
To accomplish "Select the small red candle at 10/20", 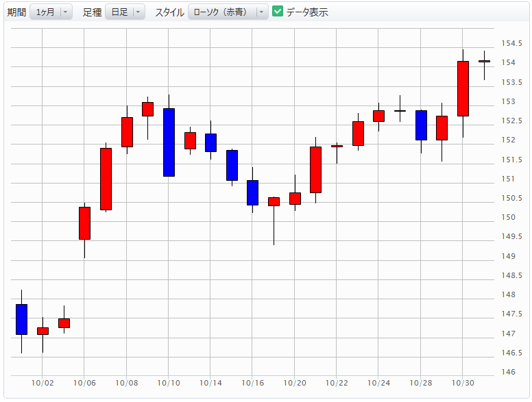I will tap(295, 198).
